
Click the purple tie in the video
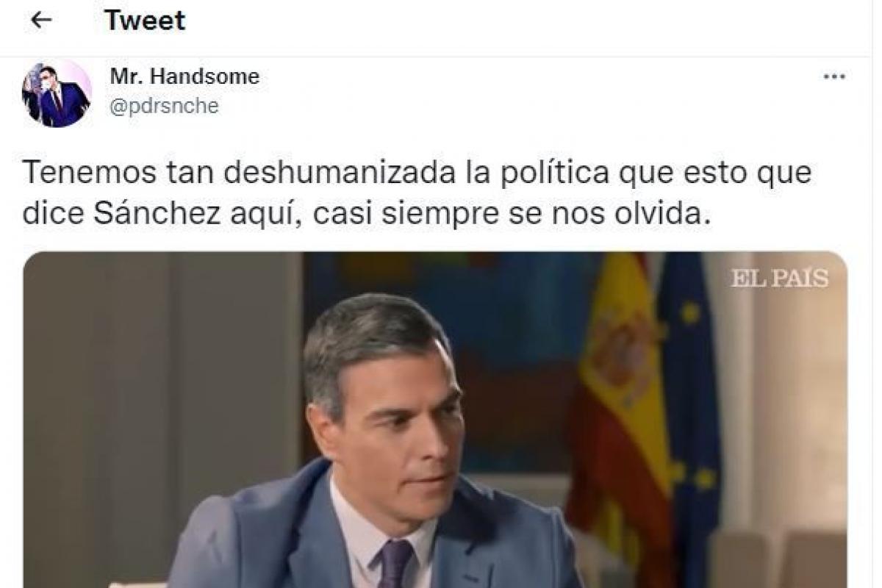point(395,564)
